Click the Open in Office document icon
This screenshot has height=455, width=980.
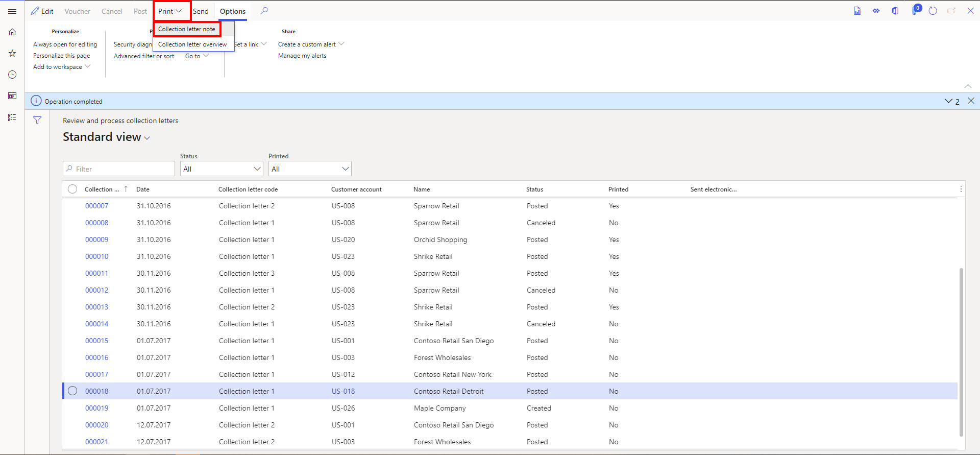pyautogui.click(x=857, y=11)
